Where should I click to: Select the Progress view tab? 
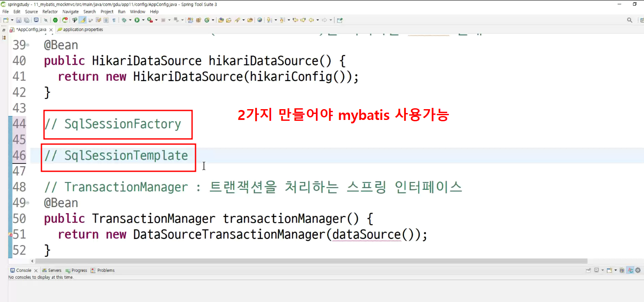coord(76,271)
